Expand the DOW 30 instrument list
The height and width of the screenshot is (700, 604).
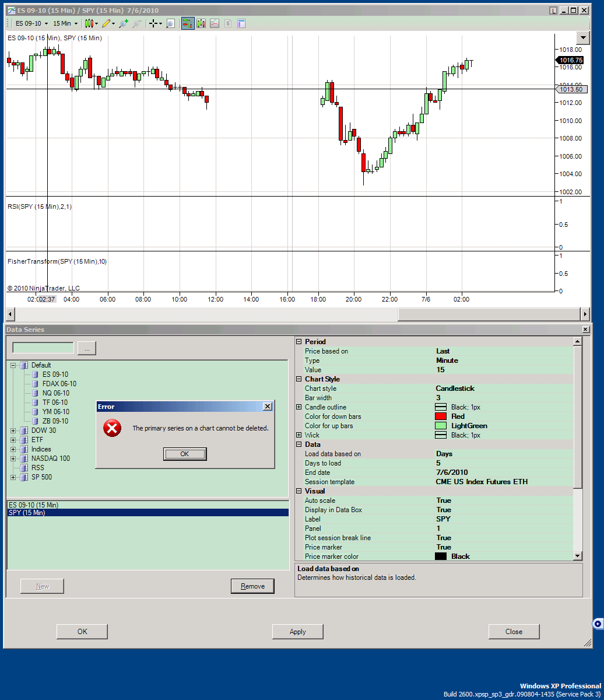[x=13, y=430]
